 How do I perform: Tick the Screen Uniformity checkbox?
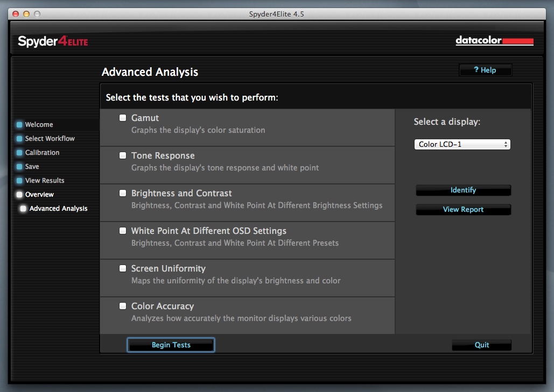tap(123, 268)
